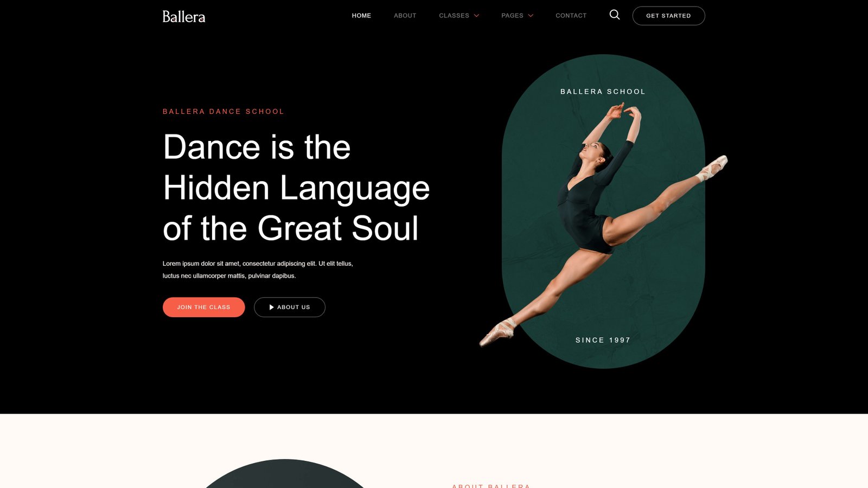The height and width of the screenshot is (488, 868).
Task: Open the search magnifier icon
Action: click(x=615, y=15)
